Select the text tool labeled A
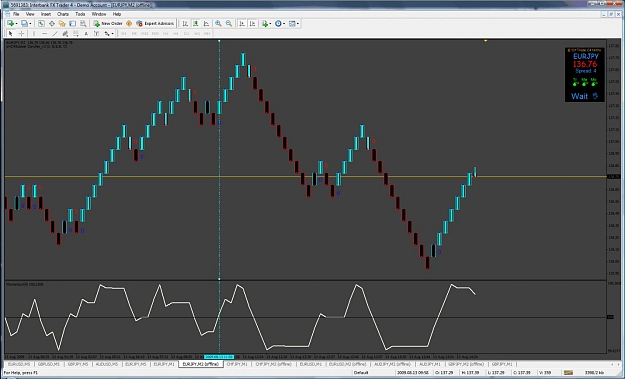Screen dimensions: 625x379 click(86, 33)
